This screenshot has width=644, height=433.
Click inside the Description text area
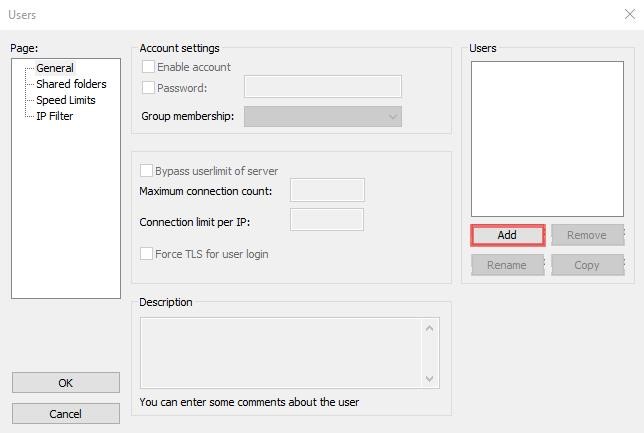282,352
